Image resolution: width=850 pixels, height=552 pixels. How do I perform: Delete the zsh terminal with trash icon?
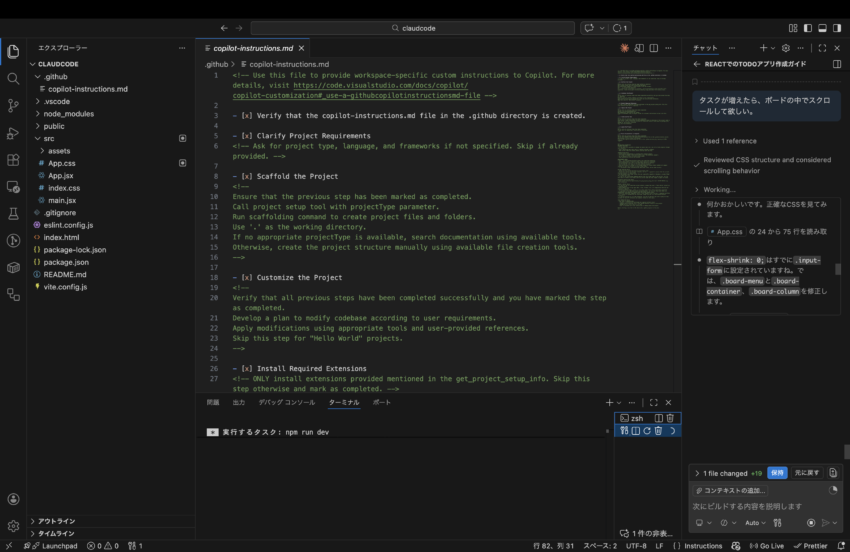[671, 418]
